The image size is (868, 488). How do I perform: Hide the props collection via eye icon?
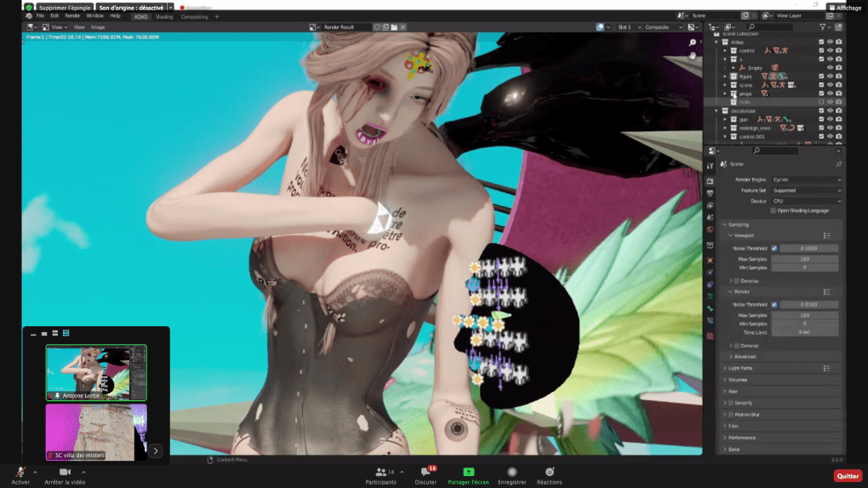pyautogui.click(x=830, y=93)
